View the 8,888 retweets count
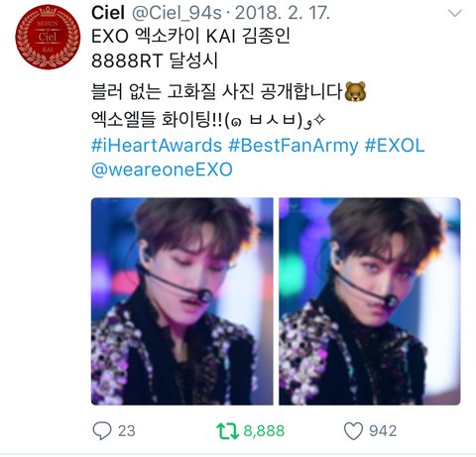Image resolution: width=476 pixels, height=457 pixels. pos(264,431)
